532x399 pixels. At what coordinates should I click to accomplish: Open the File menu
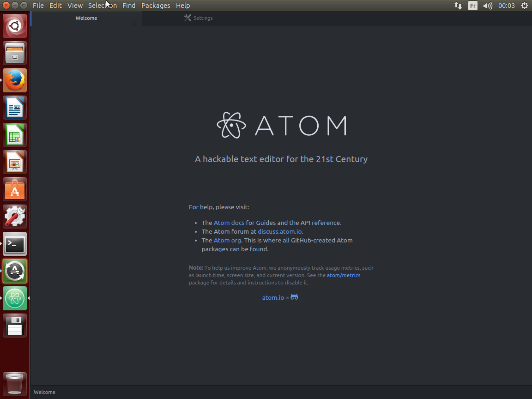(38, 6)
